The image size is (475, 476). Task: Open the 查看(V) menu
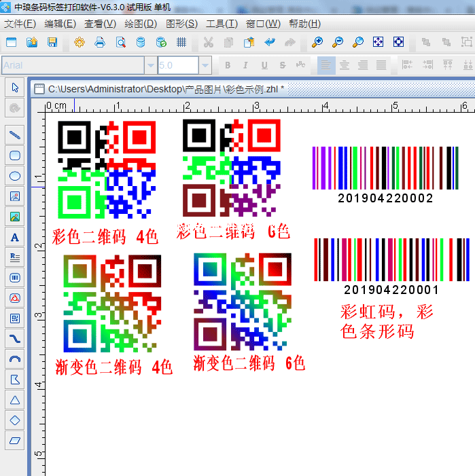pyautogui.click(x=100, y=24)
